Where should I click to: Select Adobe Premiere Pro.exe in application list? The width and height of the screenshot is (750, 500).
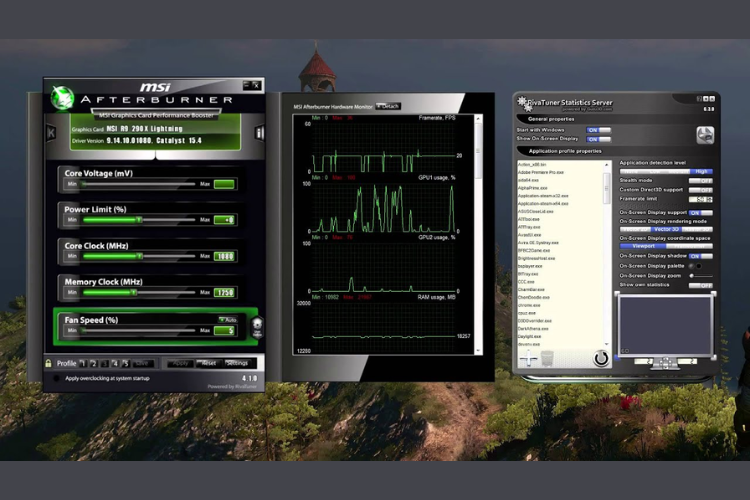click(x=540, y=172)
